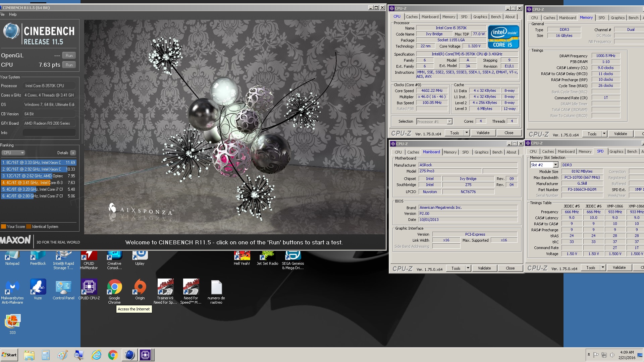Open About tab in top-left CPU-Z

[510, 17]
